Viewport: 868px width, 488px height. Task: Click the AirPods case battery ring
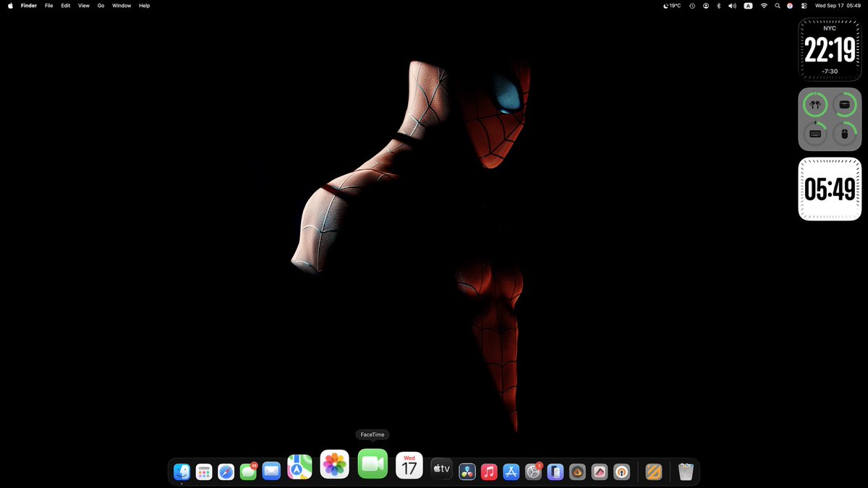[844, 105]
